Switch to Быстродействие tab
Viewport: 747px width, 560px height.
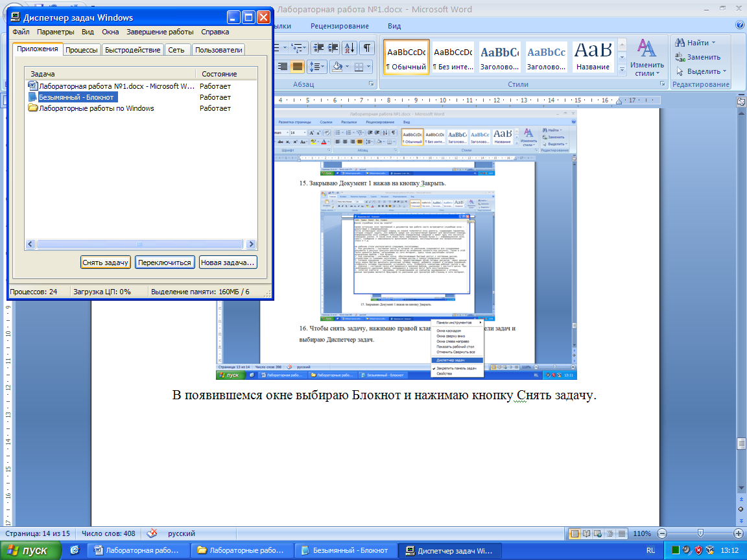(x=132, y=49)
